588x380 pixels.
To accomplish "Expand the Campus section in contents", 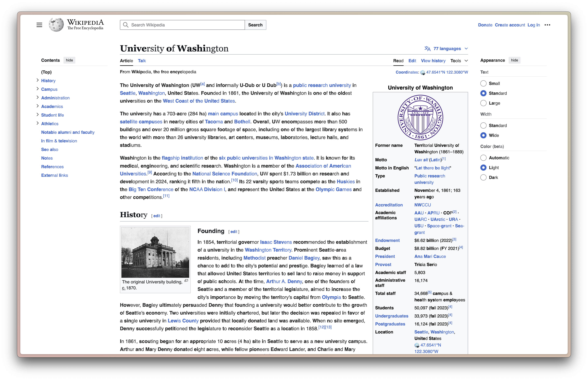I will [x=38, y=89].
